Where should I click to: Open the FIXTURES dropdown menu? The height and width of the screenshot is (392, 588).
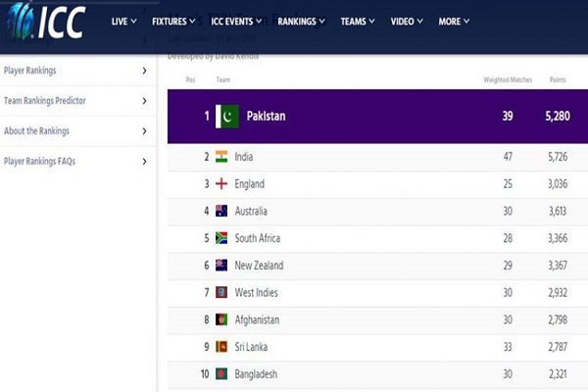pyautogui.click(x=173, y=22)
